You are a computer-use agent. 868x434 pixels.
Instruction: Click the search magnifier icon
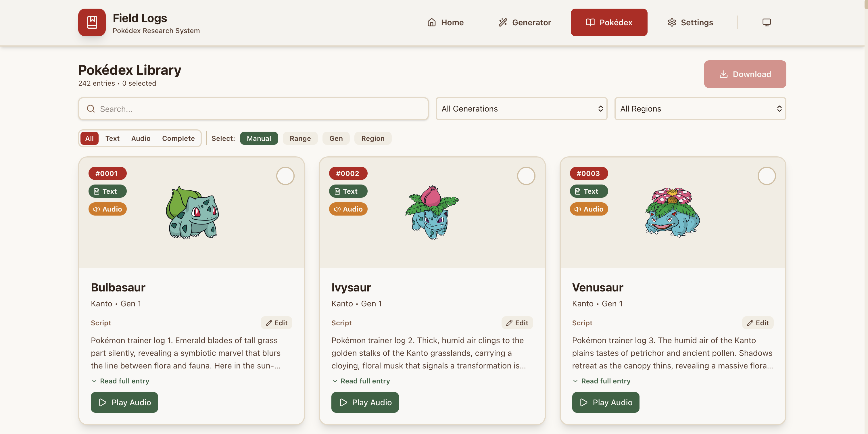[x=91, y=109]
